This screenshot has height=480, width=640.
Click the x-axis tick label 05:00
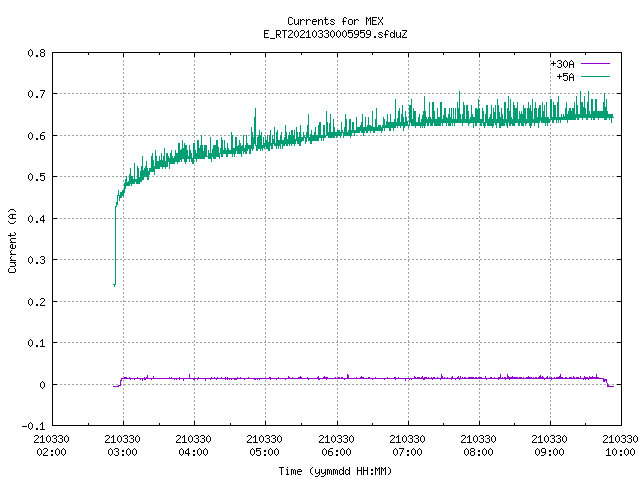[264, 452]
